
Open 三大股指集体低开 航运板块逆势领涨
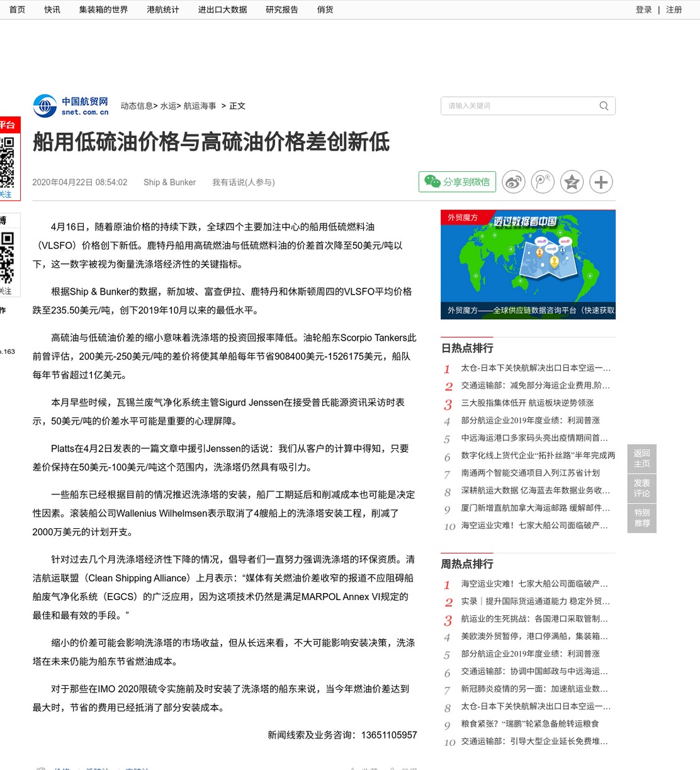[x=528, y=403]
